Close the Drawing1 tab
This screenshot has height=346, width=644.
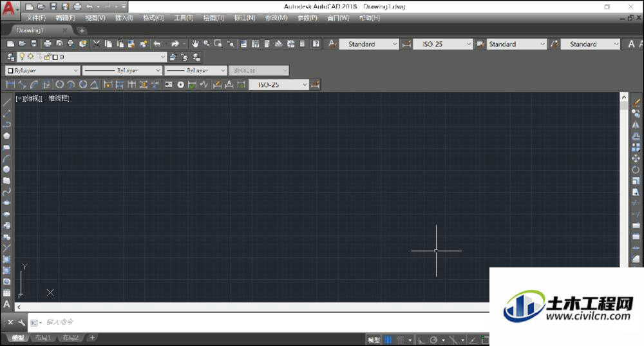point(64,30)
